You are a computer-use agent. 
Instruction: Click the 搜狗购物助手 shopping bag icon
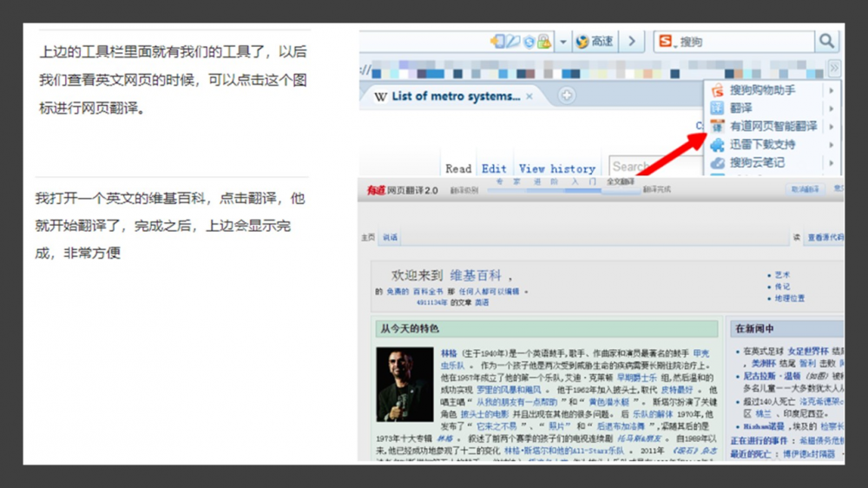(717, 90)
